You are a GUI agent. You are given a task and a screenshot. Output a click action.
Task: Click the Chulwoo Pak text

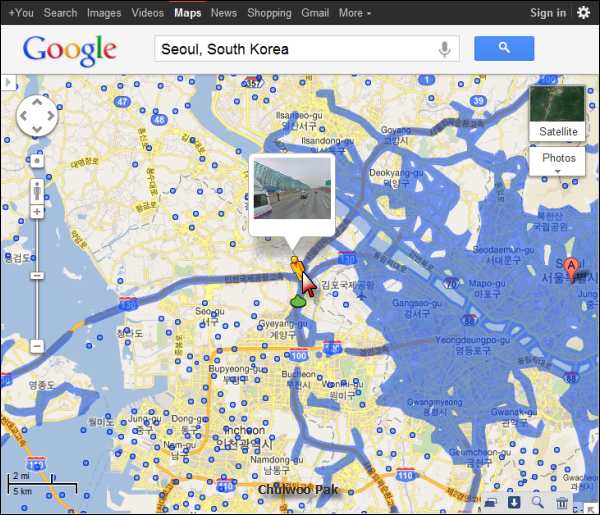coord(298,489)
